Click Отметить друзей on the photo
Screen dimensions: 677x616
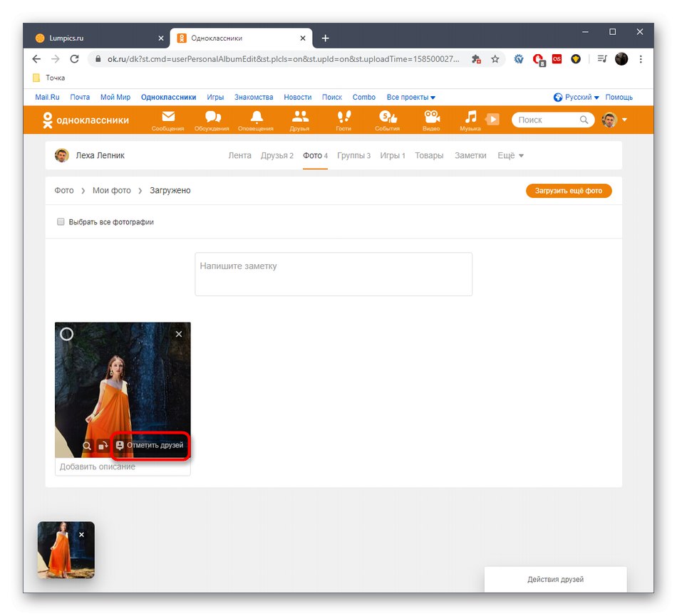[x=150, y=445]
